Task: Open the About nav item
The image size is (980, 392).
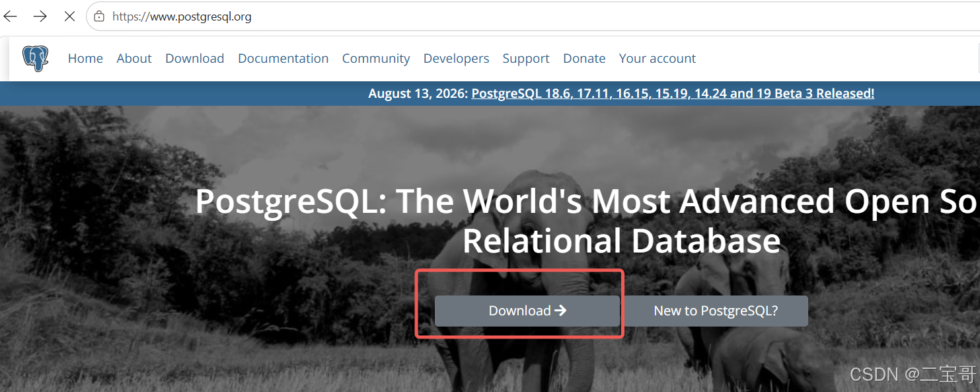Action: 134,58
